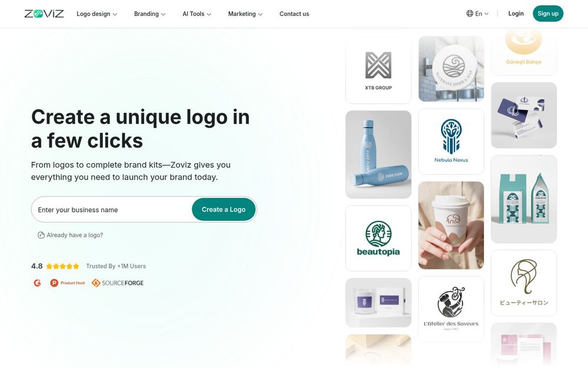Click the globe language icon
The image size is (588, 368).
tap(469, 14)
